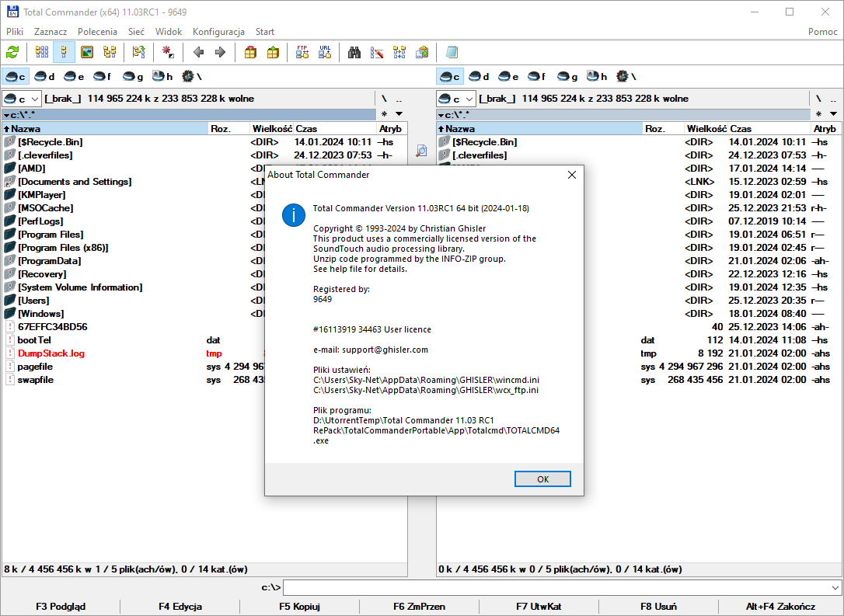Click the blue info icon in About dialog

click(293, 214)
